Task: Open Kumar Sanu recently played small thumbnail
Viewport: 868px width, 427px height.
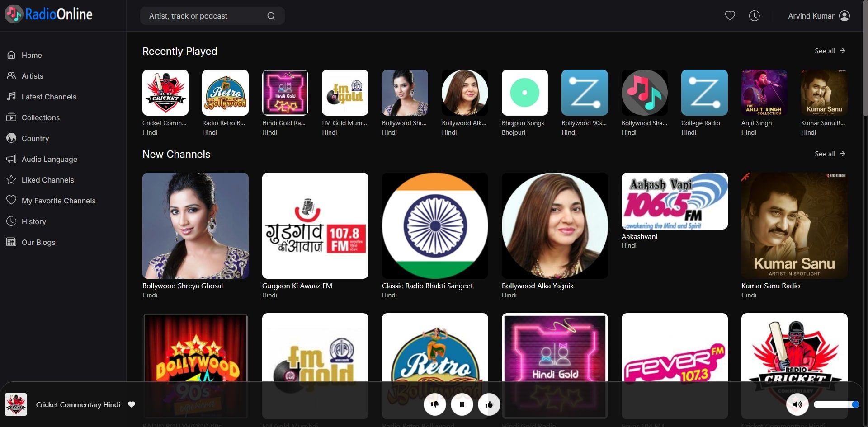Action: click(824, 93)
